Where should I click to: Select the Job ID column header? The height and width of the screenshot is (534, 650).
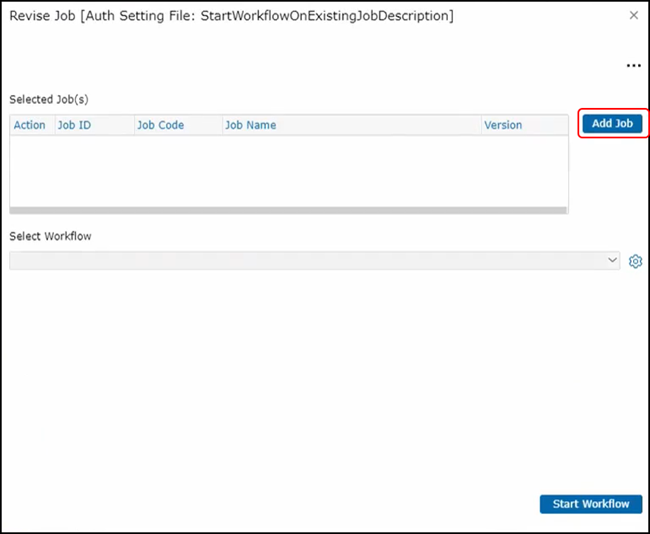click(75, 125)
